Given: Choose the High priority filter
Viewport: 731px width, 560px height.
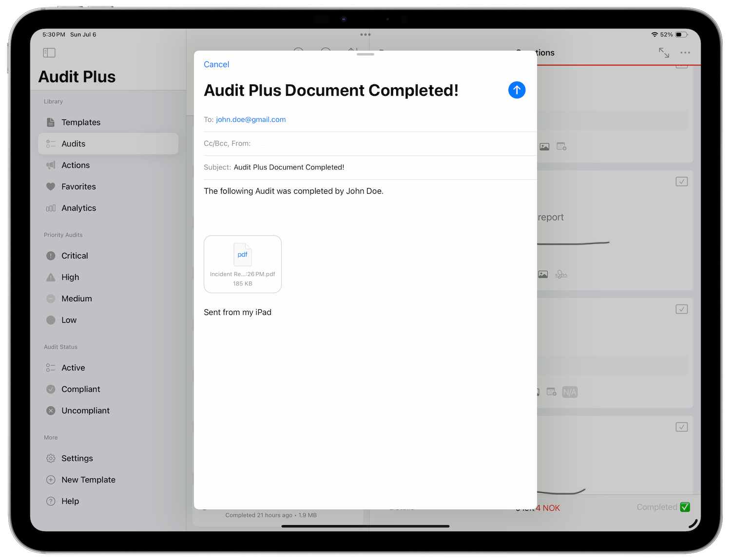Looking at the screenshot, I should (108, 277).
